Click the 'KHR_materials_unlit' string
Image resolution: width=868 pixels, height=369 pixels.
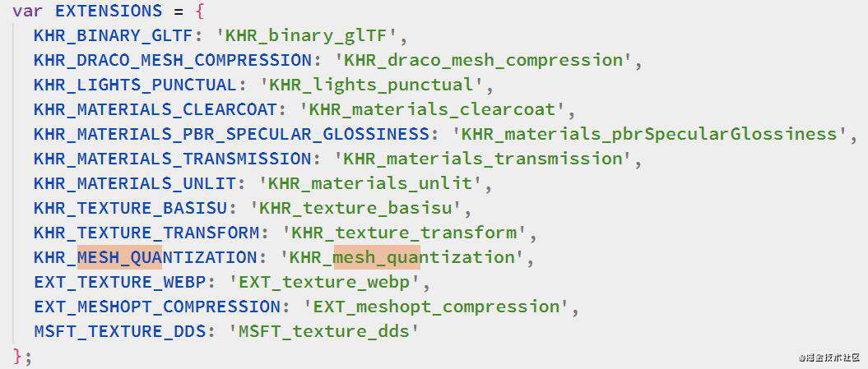click(x=370, y=183)
